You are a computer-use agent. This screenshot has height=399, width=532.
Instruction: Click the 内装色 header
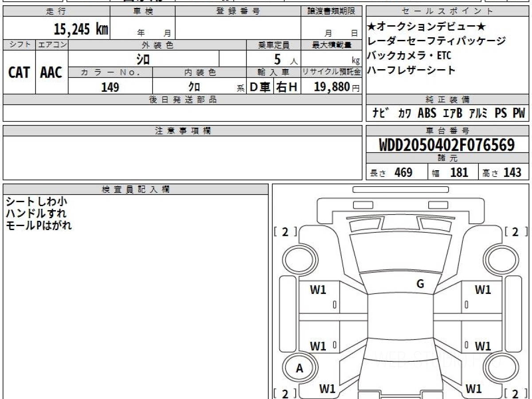[199, 72]
